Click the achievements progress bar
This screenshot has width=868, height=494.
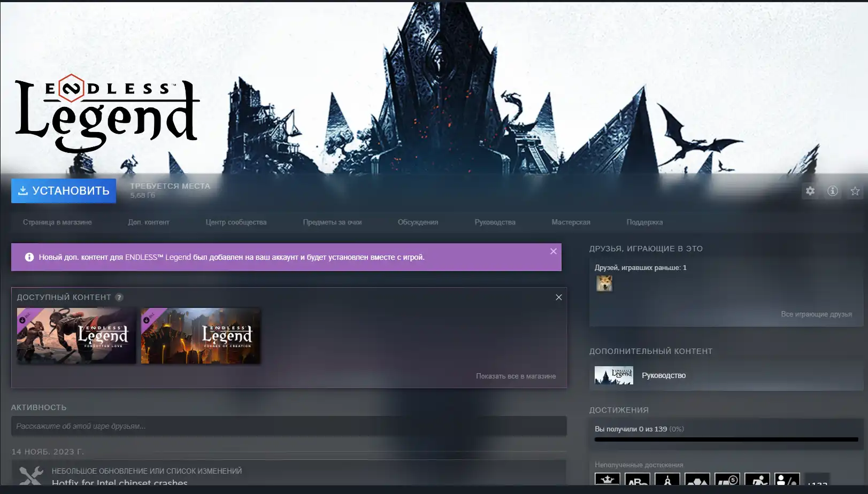tap(726, 439)
